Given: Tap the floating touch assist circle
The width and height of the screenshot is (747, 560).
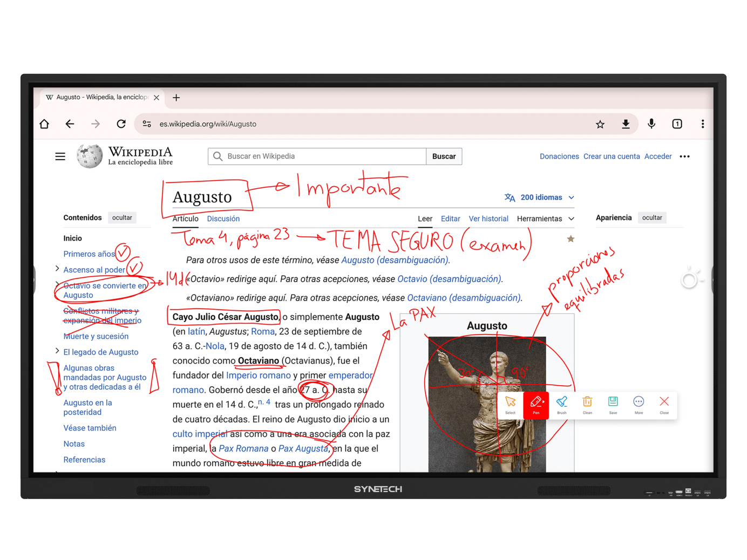Looking at the screenshot, I should 689,279.
